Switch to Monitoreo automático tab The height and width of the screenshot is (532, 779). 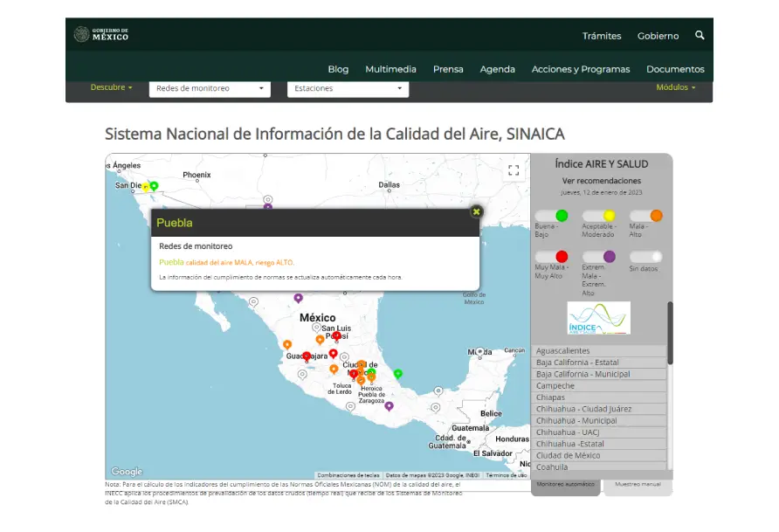point(565,486)
